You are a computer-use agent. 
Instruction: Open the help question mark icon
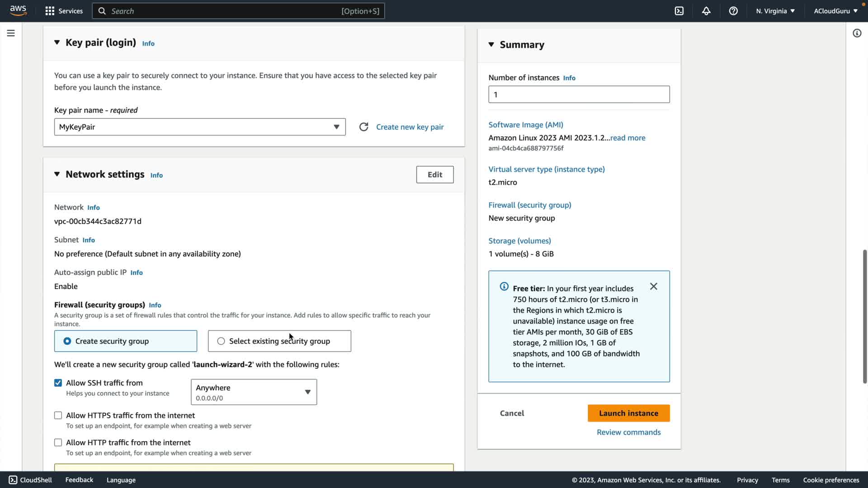coord(733,11)
